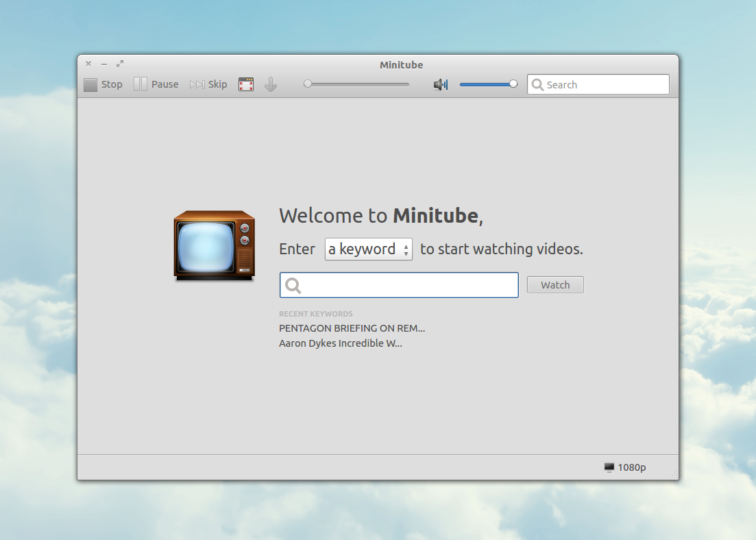756x540 pixels.
Task: Focus the toolbar Search field
Action: pos(598,84)
